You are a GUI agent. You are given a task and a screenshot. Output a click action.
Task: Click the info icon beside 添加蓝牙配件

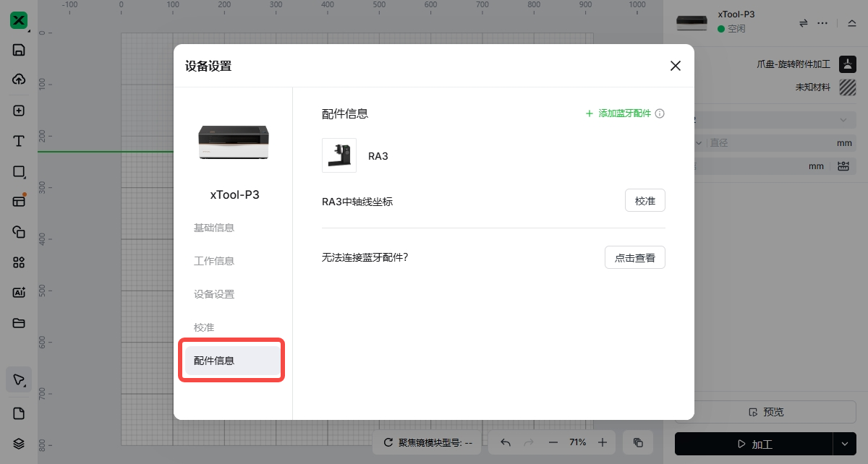tap(660, 114)
